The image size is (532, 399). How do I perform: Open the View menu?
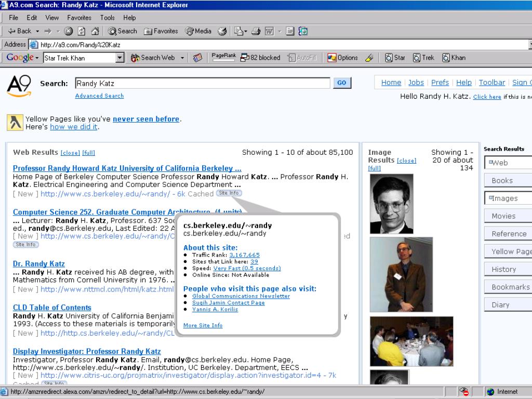pyautogui.click(x=52, y=18)
